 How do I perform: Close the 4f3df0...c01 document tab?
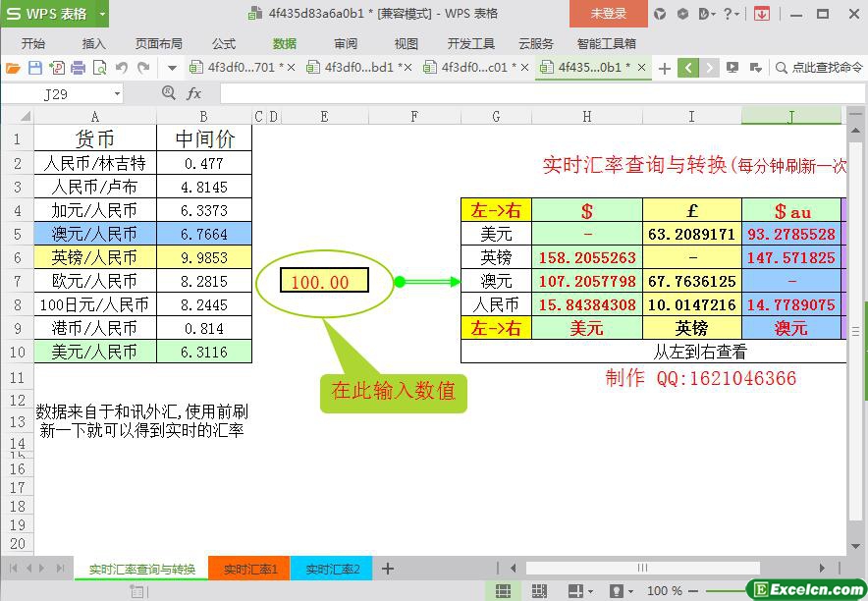pyautogui.click(x=524, y=68)
